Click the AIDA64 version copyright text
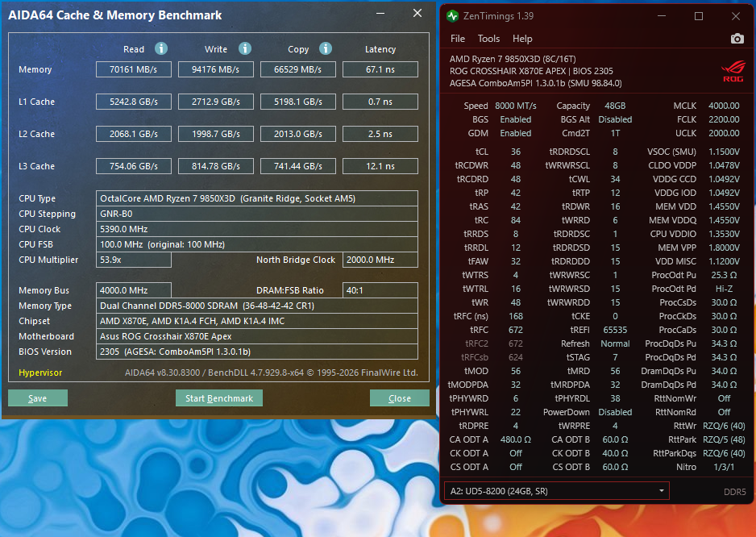Screen dimensions: 756x537 [271, 373]
